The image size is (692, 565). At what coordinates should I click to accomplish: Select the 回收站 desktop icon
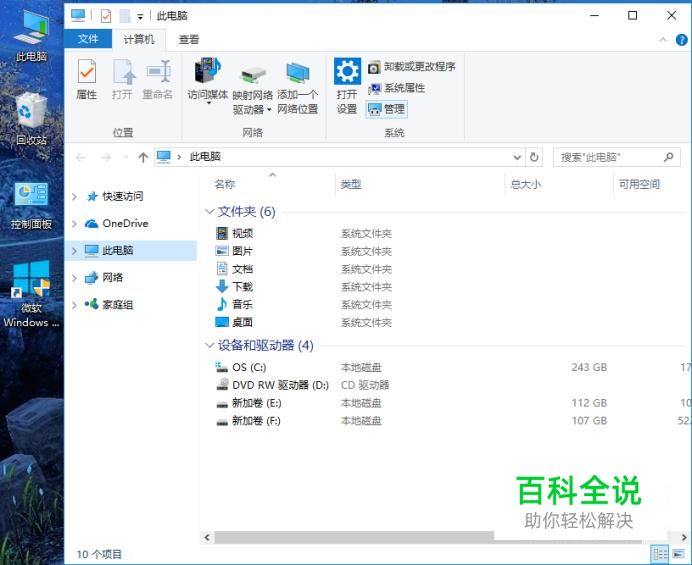coord(31,119)
